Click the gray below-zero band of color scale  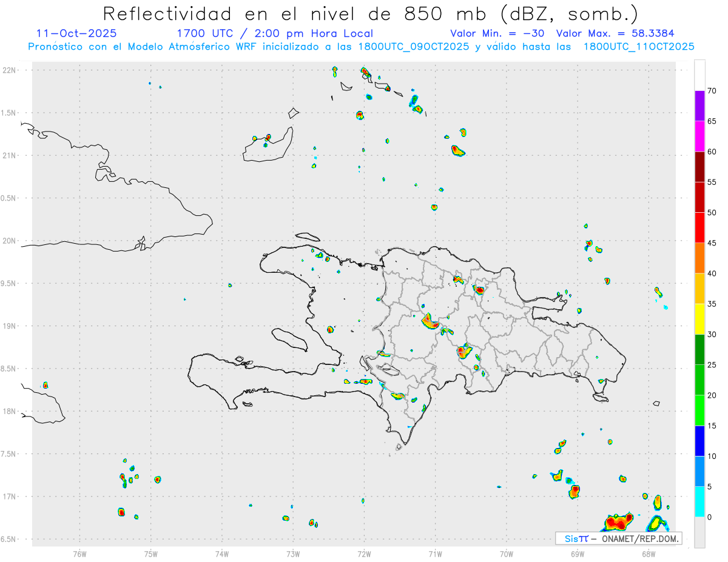pyautogui.click(x=699, y=532)
